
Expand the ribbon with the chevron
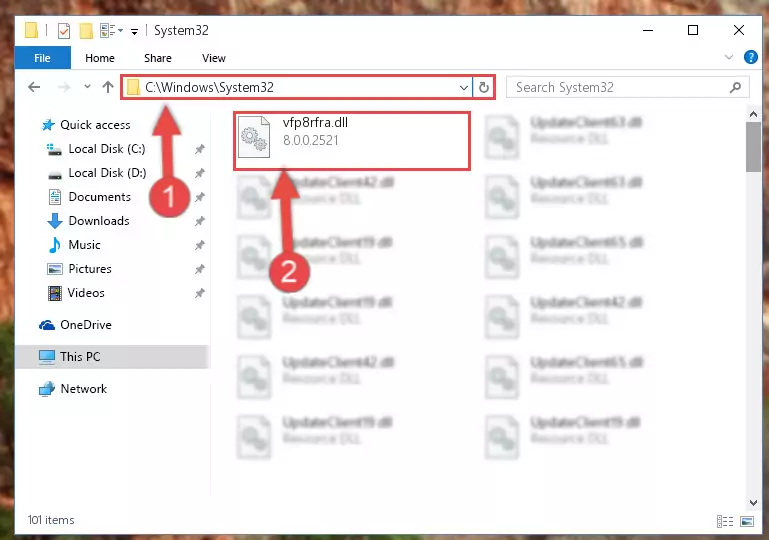[729, 57]
